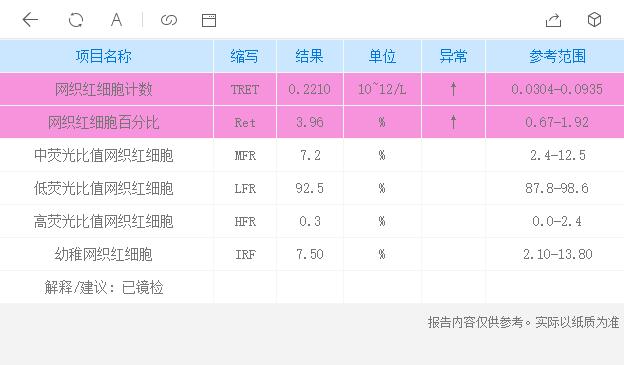624x365 pixels.
Task: Select the abbreviation Ret
Action: [245, 123]
